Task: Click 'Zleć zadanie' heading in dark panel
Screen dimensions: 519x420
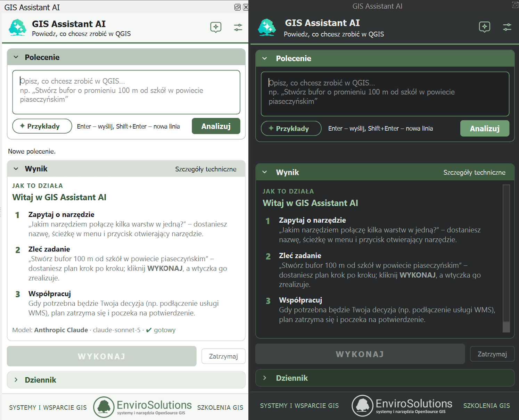Action: click(300, 256)
